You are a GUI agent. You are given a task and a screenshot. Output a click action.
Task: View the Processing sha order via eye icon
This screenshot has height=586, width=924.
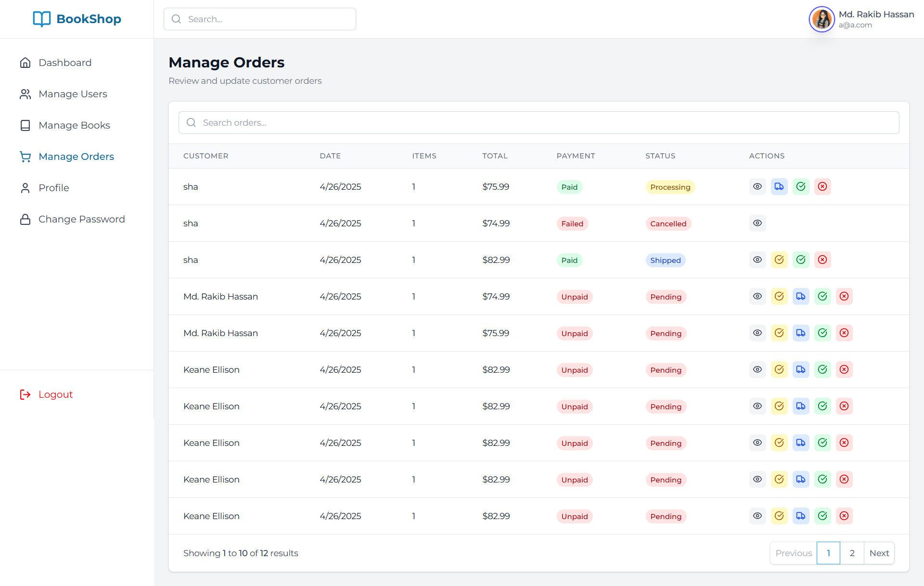757,187
